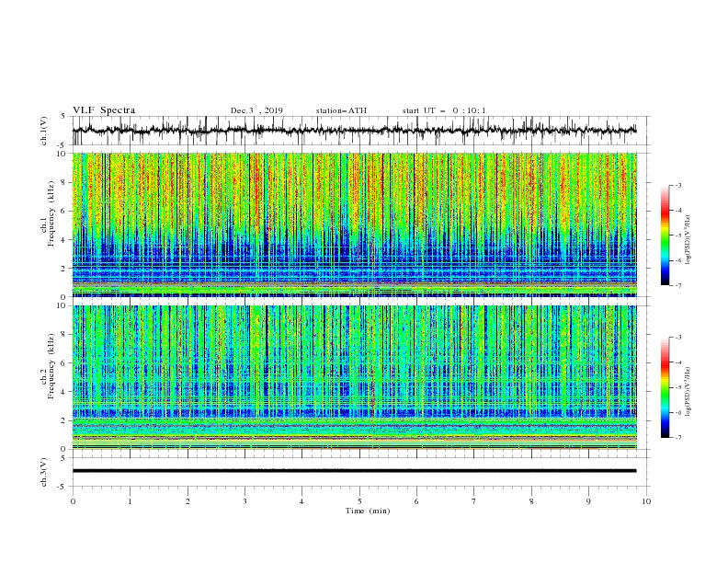Select the ch.2 spectrogram panel
Viewport: 728px width, 563px height.
click(x=354, y=377)
